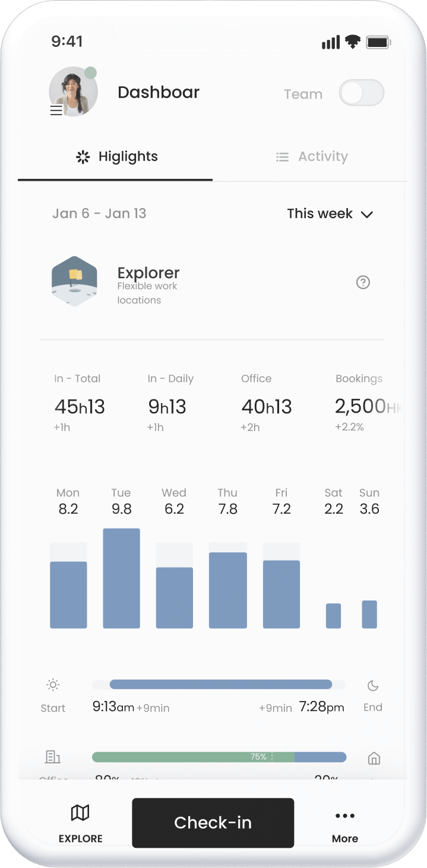Click the Jan 6 - Jan 13 date range
The width and height of the screenshot is (427, 868).
pos(99,214)
